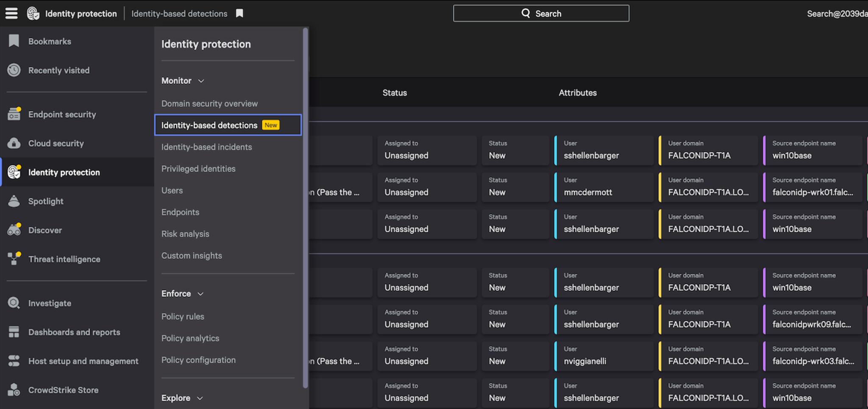Toggle the hamburger navigation menu
Viewport: 868px width, 409px height.
11,13
